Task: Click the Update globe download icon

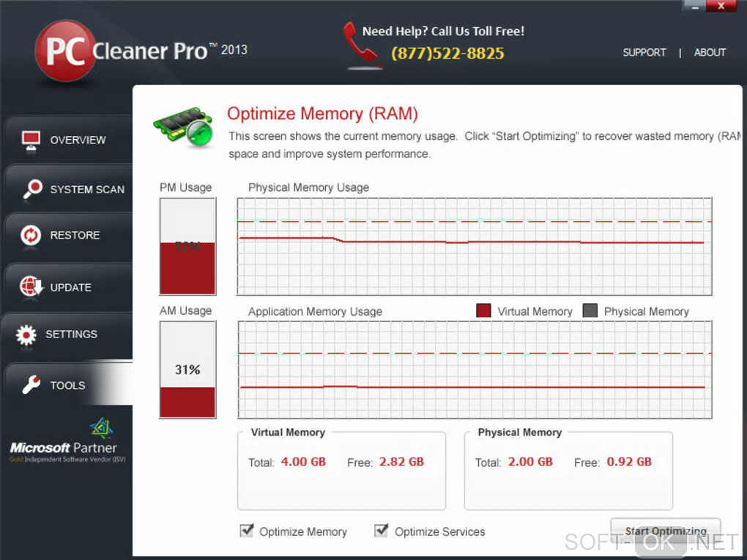Action: 31,286
